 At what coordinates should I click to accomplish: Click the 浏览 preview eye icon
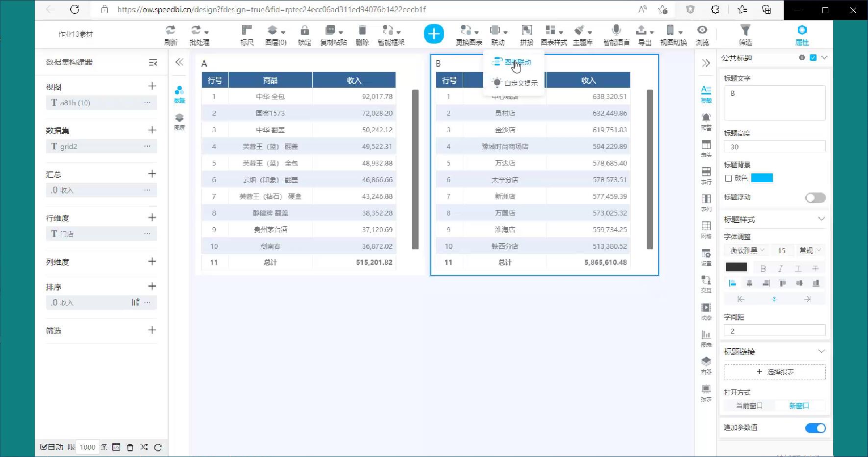[702, 30]
